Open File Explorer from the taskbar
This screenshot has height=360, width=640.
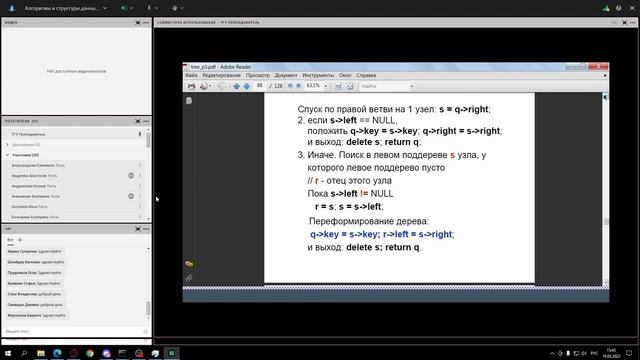41,353
